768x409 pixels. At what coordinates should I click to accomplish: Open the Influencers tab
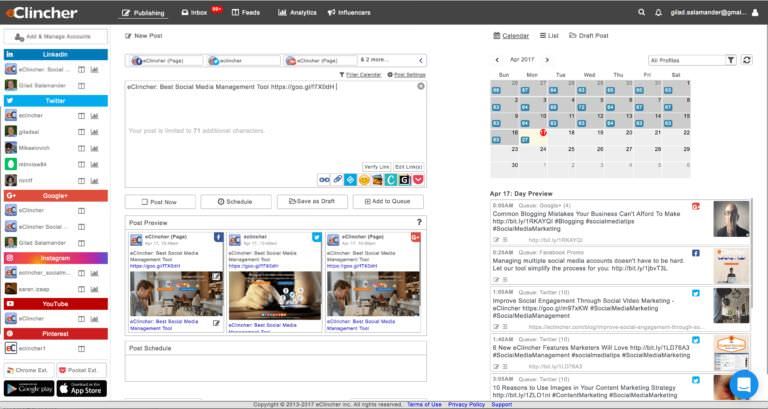[349, 13]
